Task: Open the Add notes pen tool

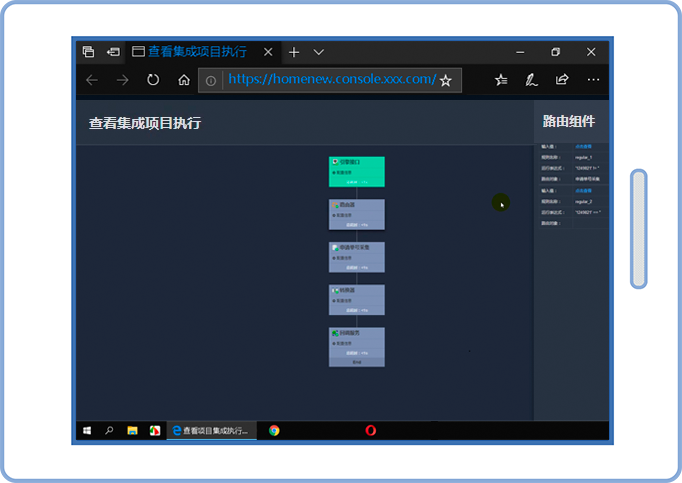Action: [532, 80]
